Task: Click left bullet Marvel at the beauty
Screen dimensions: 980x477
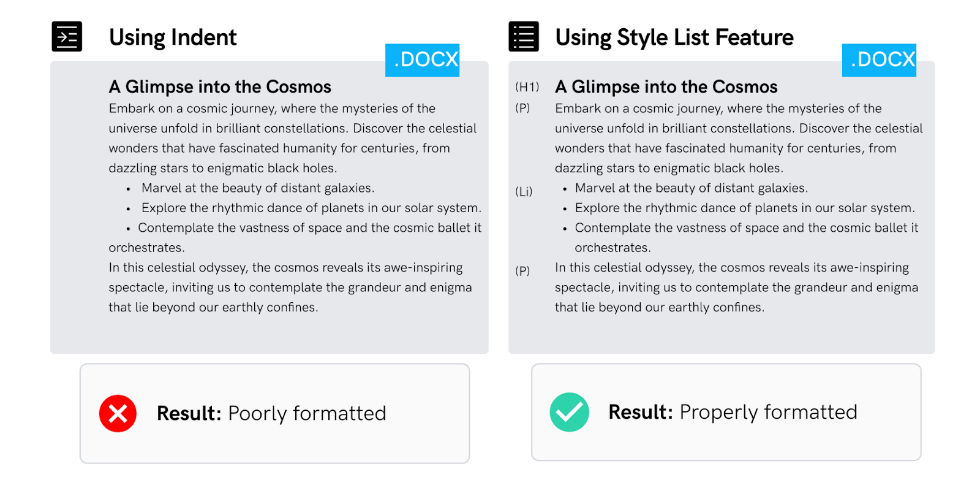Action: coord(258,188)
